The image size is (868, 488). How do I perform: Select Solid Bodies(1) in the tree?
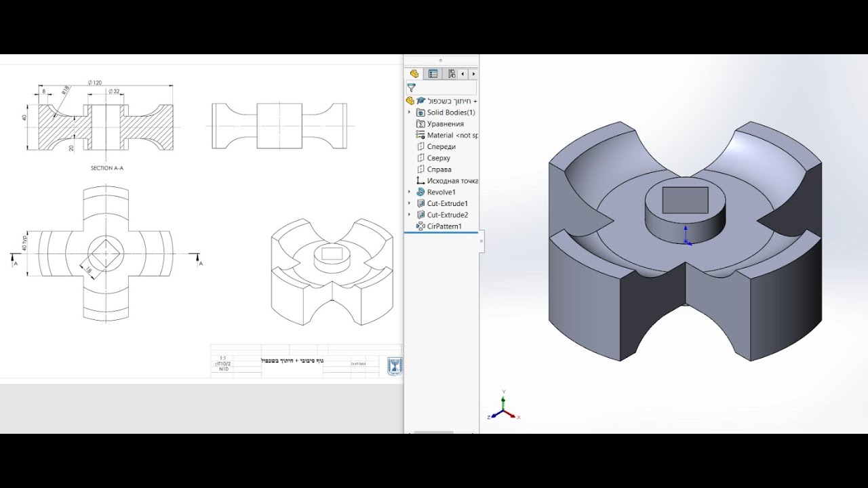[x=451, y=113]
